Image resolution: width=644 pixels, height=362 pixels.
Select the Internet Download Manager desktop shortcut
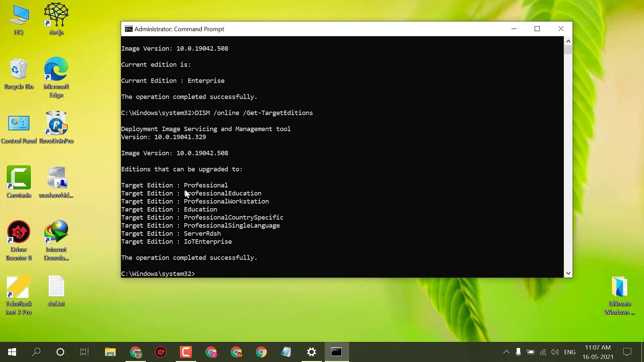56,240
